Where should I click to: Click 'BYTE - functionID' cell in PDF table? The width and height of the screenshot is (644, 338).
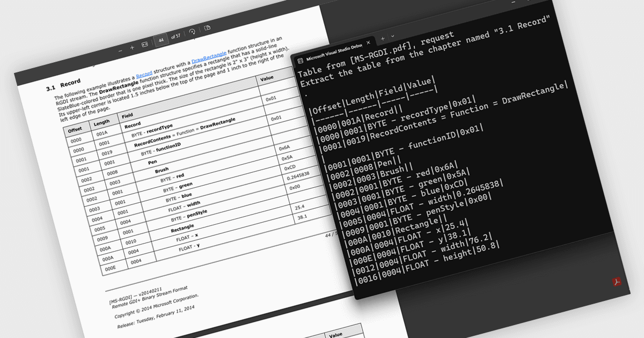point(160,150)
